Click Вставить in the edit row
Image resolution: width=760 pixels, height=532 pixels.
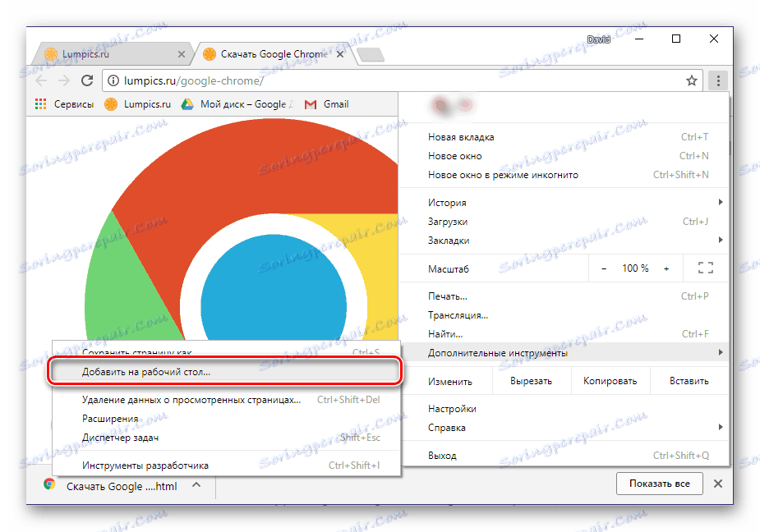tap(689, 381)
